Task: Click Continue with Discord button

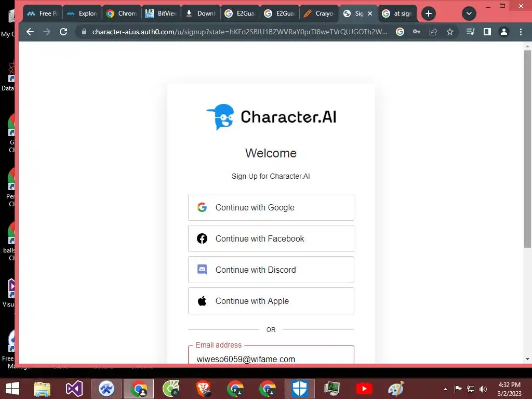Action: pos(271,270)
